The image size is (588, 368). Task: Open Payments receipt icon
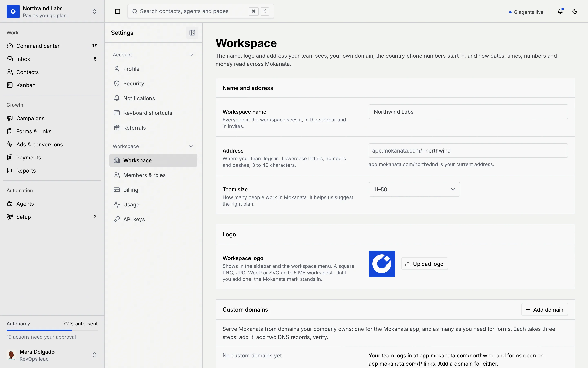pos(10,157)
